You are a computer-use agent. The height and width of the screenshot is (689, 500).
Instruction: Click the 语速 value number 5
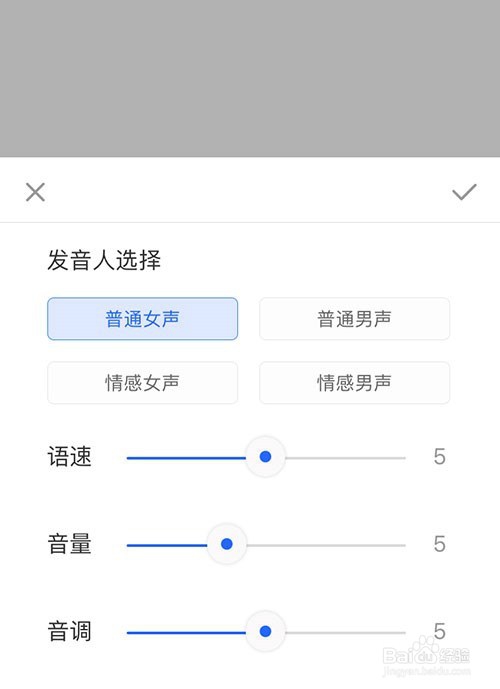coord(439,457)
